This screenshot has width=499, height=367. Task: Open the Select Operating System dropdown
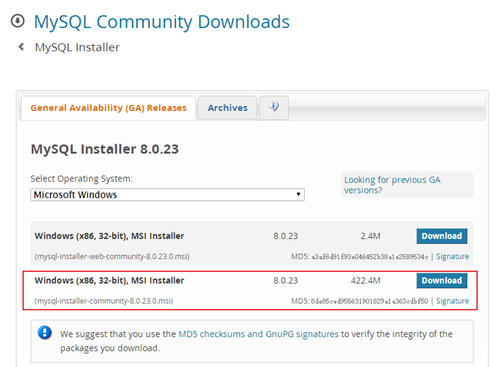[x=167, y=195]
